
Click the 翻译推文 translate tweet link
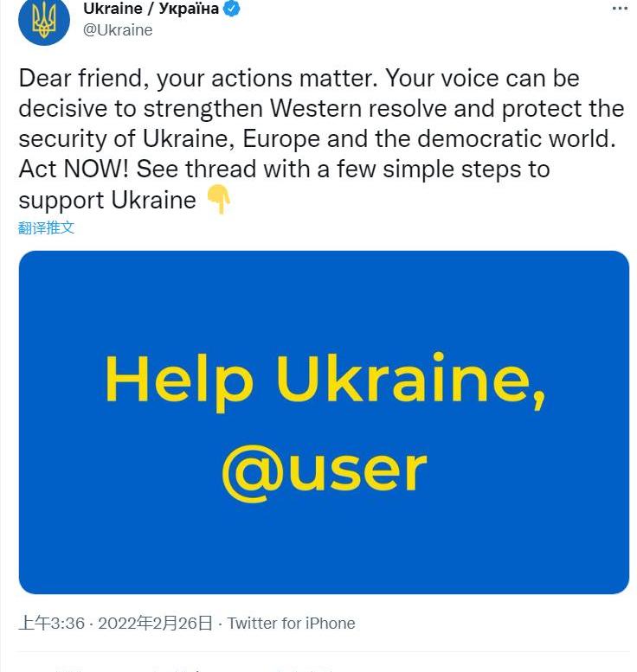pos(47,227)
